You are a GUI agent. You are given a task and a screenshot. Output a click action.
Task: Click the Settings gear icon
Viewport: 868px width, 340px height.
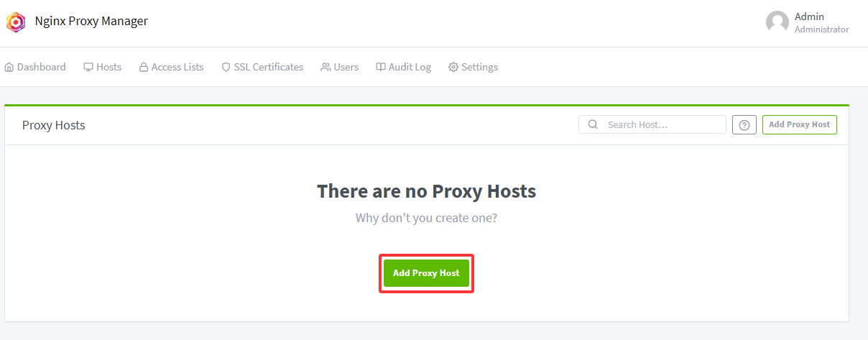click(x=453, y=67)
